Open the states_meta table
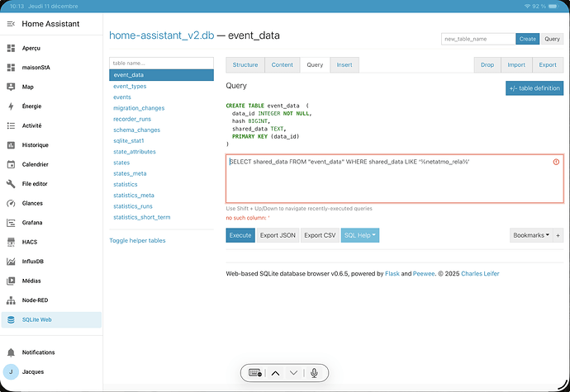The width and height of the screenshot is (570, 392). 130,173
